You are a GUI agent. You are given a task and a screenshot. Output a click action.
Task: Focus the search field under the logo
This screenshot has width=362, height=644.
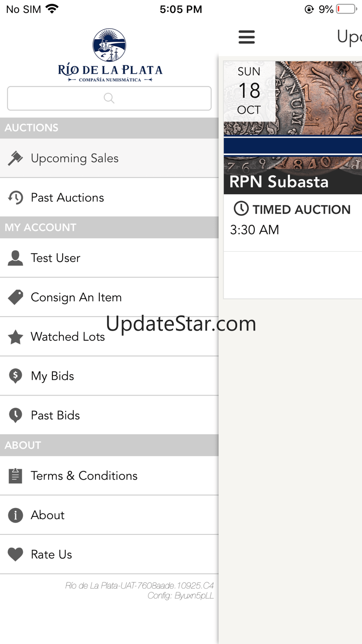tap(109, 98)
